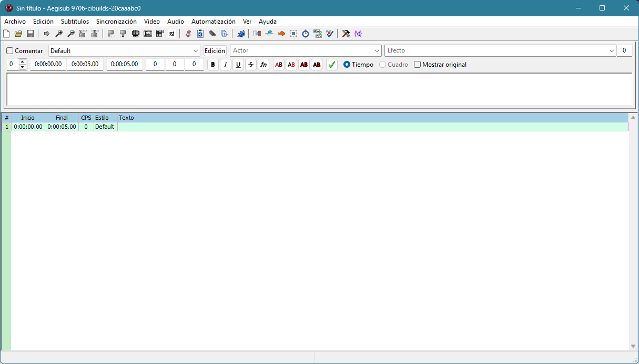
Task: Open the Sincronización menu
Action: (x=116, y=22)
